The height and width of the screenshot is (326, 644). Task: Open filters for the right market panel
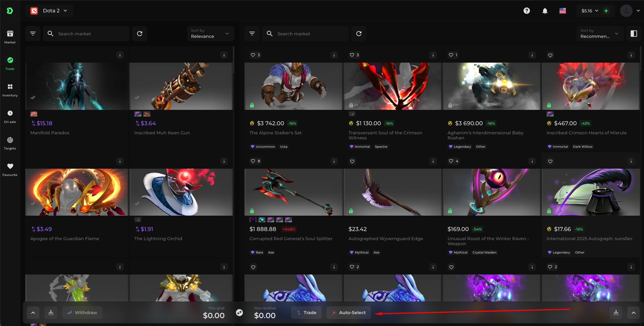(252, 34)
